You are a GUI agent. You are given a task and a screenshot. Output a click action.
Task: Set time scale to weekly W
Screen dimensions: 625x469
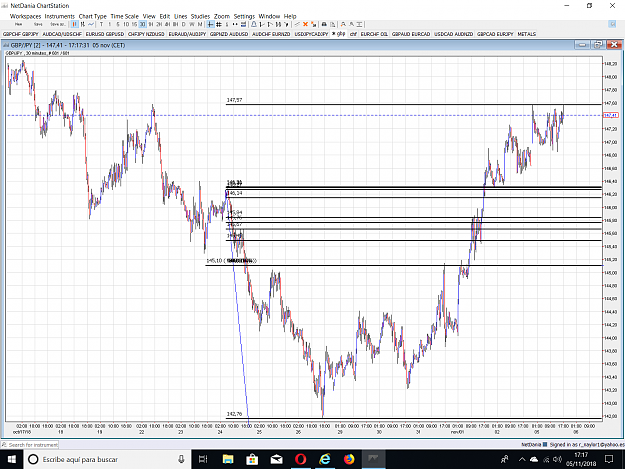click(x=192, y=24)
